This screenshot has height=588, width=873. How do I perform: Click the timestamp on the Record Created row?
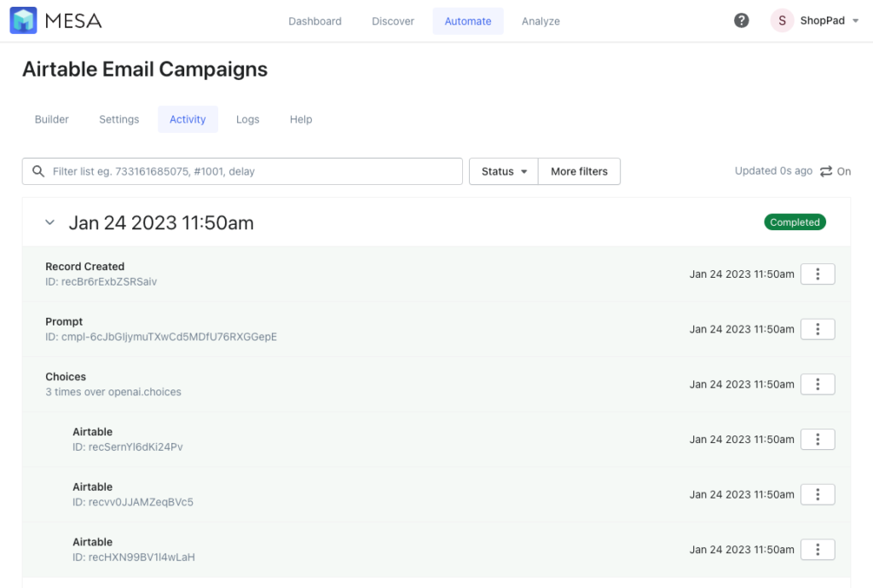[742, 274]
